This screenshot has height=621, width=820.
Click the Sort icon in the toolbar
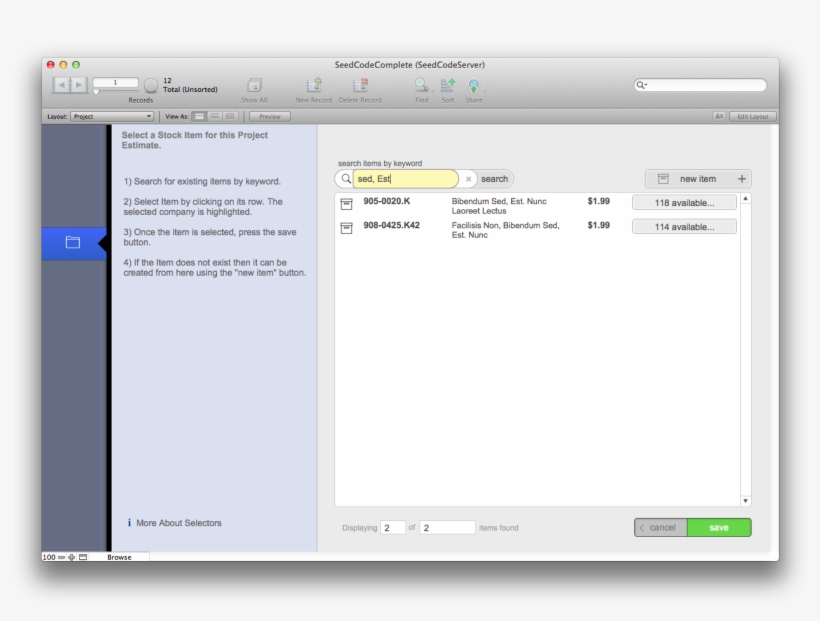point(450,85)
